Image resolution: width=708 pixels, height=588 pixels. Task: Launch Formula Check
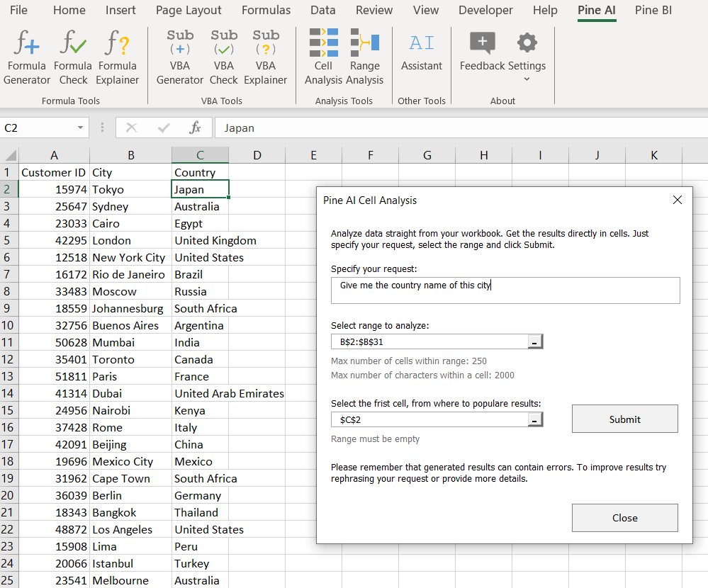click(73, 57)
